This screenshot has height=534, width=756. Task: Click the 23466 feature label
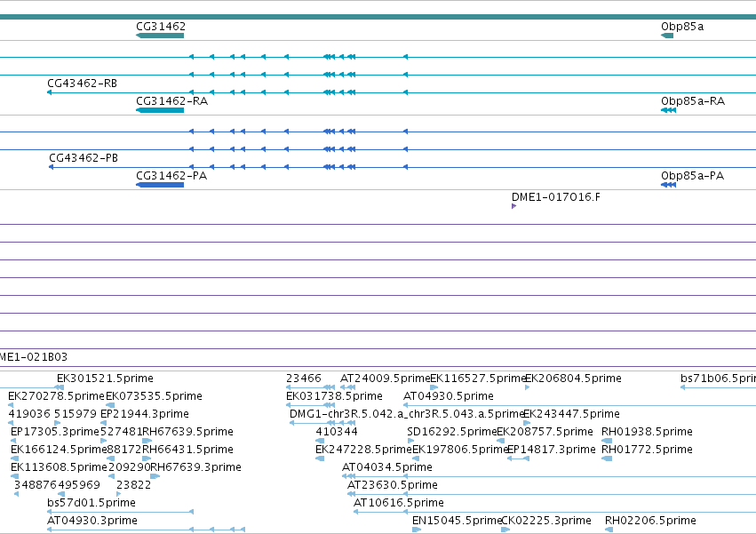304,379
